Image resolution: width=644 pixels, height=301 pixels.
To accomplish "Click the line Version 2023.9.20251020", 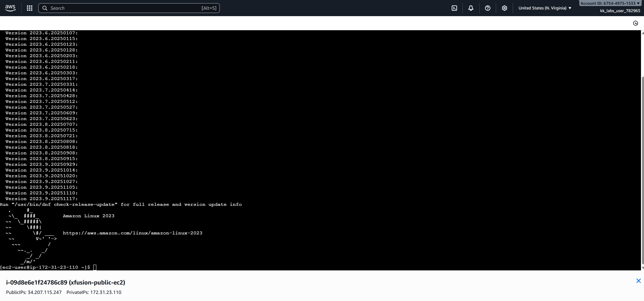I will [41, 176].
